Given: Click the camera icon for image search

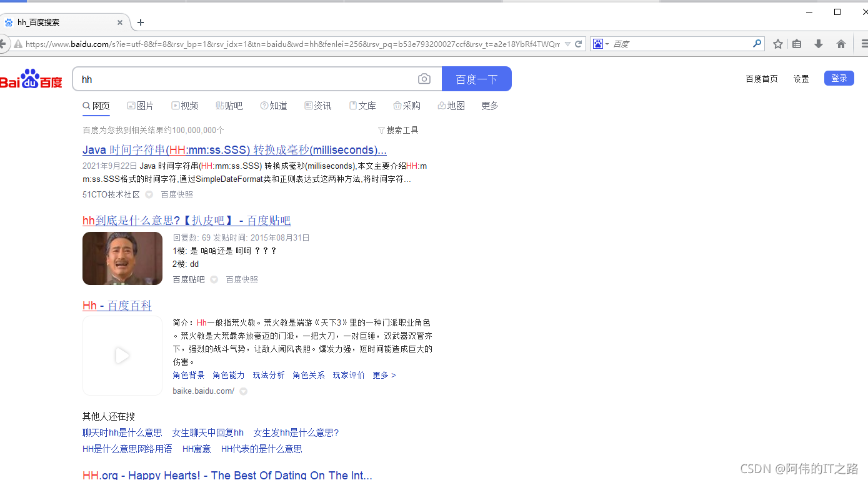Looking at the screenshot, I should 424,79.
